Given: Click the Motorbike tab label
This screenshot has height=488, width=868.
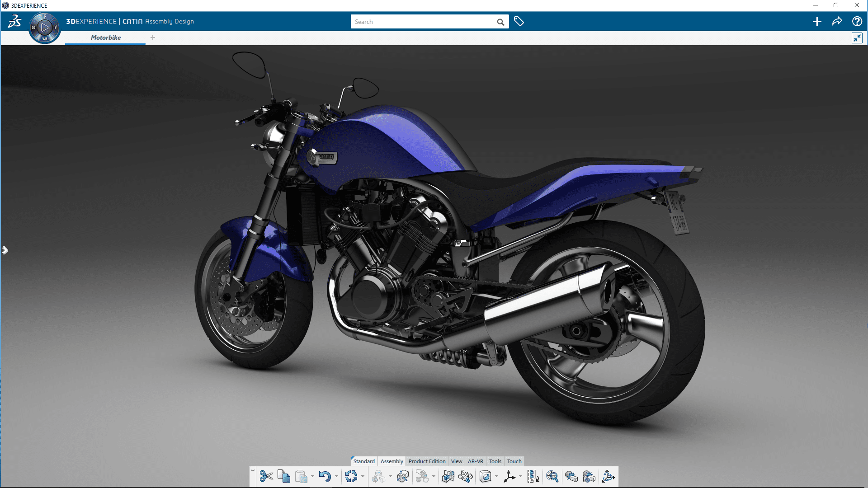Looking at the screenshot, I should pyautogui.click(x=105, y=38).
